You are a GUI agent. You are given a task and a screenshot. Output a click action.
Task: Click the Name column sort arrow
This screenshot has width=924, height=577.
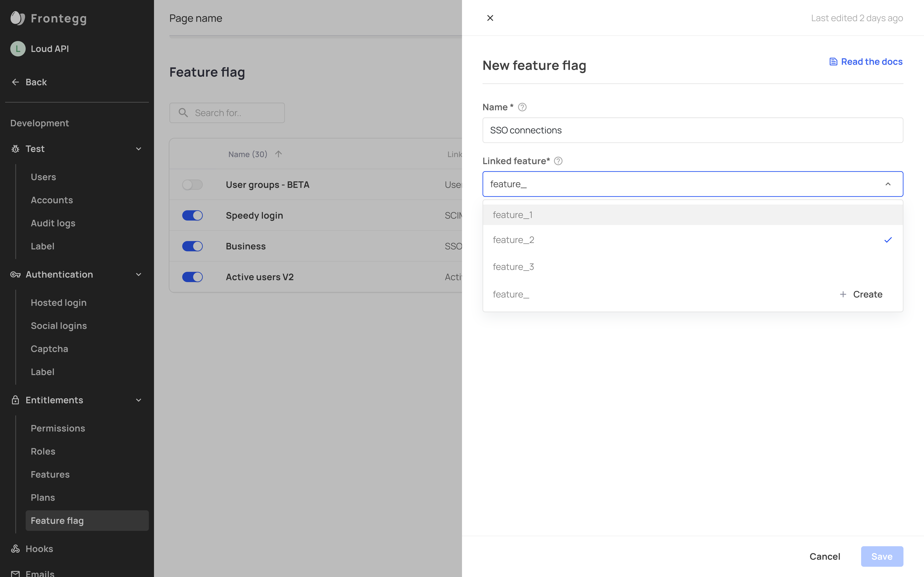[278, 154]
